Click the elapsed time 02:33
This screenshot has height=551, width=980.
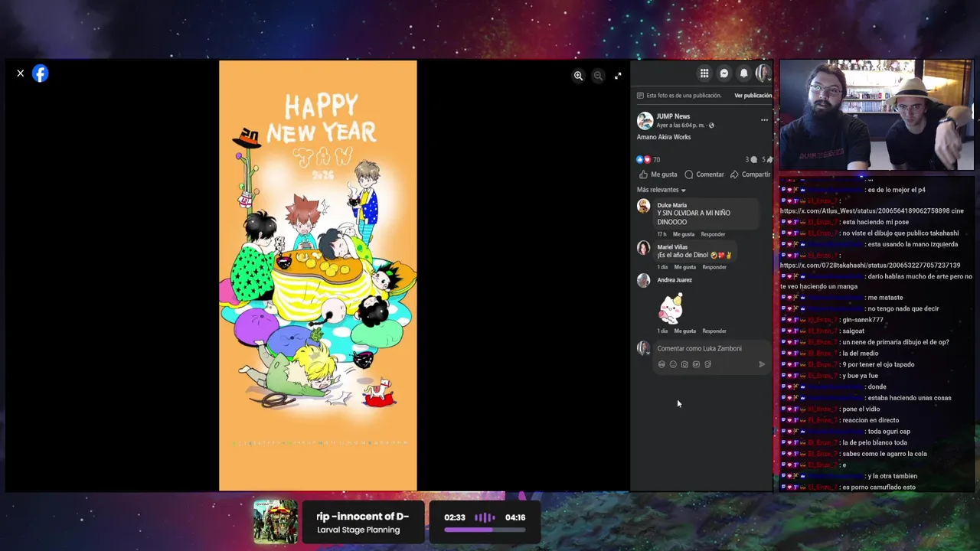(455, 517)
